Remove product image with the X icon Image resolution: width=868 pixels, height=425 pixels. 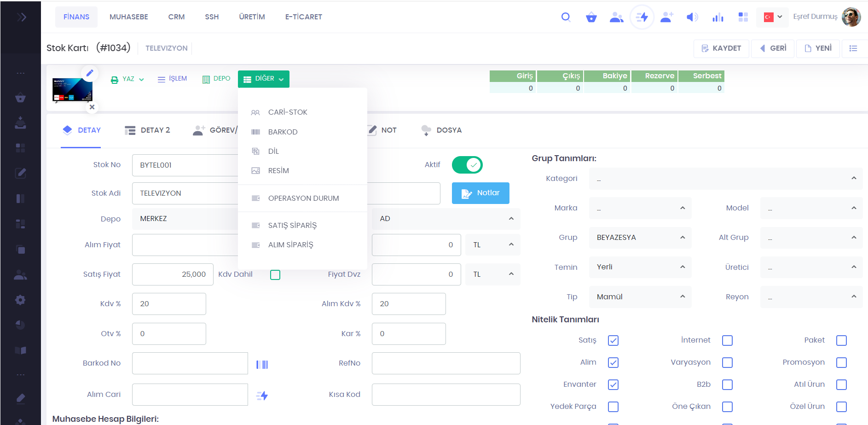tap(92, 107)
